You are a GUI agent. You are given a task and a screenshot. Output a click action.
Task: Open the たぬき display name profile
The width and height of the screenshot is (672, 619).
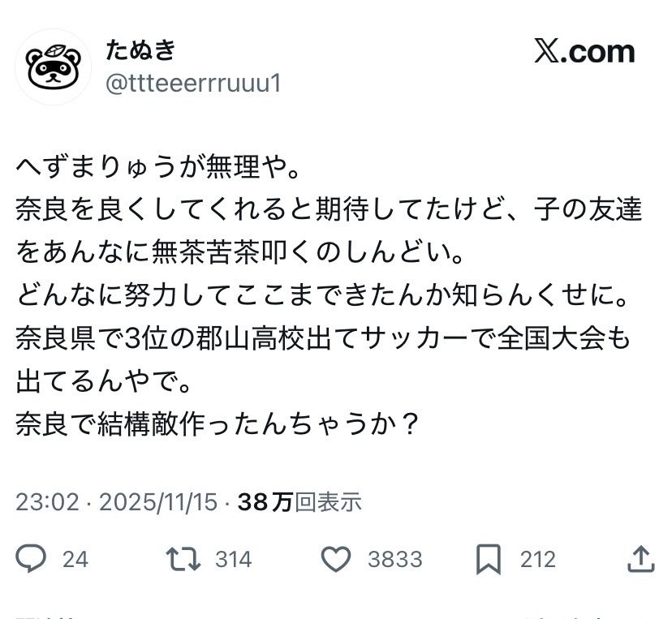(x=140, y=50)
